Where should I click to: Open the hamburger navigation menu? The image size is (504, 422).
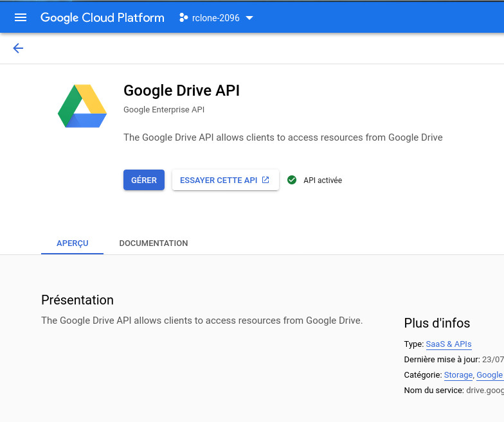point(21,17)
